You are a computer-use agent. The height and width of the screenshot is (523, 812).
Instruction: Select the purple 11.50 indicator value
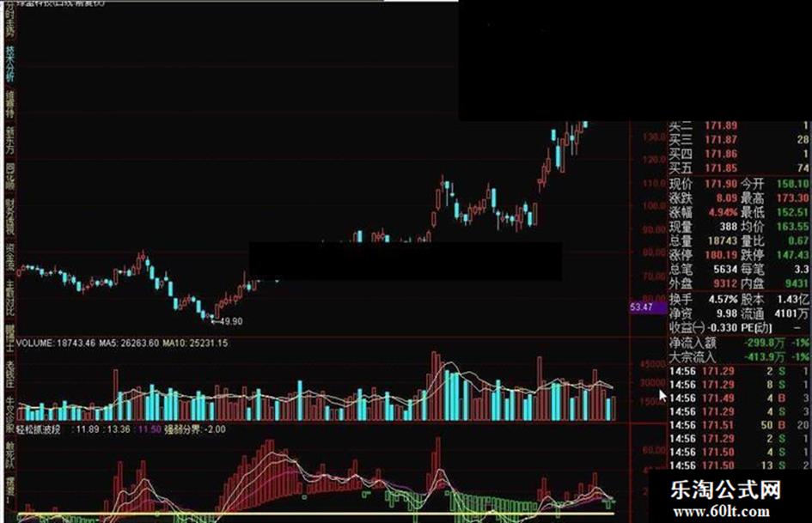tap(150, 429)
